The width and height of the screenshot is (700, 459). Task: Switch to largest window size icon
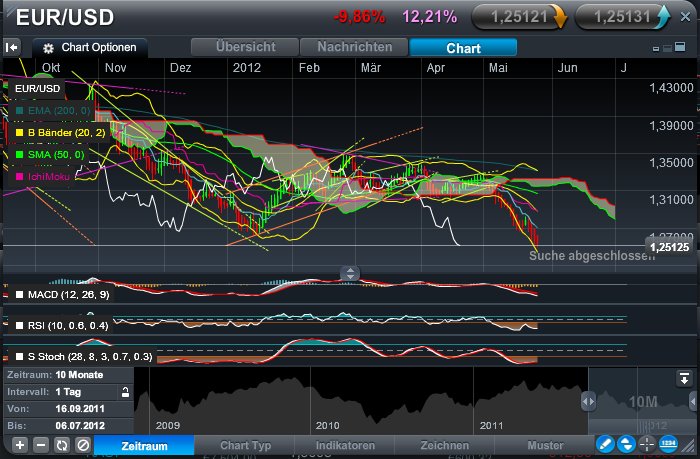[x=680, y=46]
